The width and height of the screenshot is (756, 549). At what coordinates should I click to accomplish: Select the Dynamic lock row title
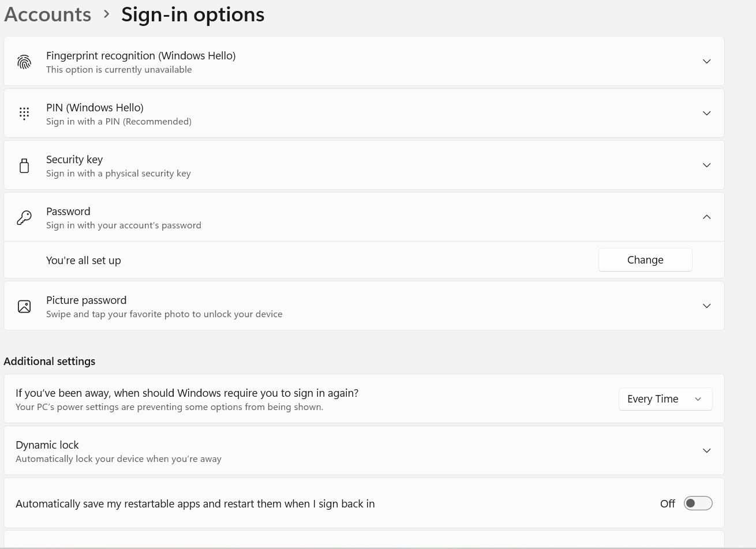pos(47,445)
